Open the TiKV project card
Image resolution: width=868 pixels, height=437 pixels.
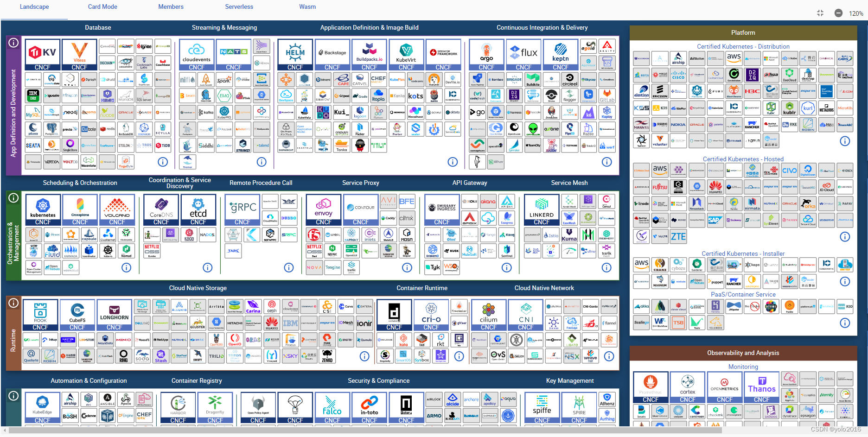tap(42, 55)
